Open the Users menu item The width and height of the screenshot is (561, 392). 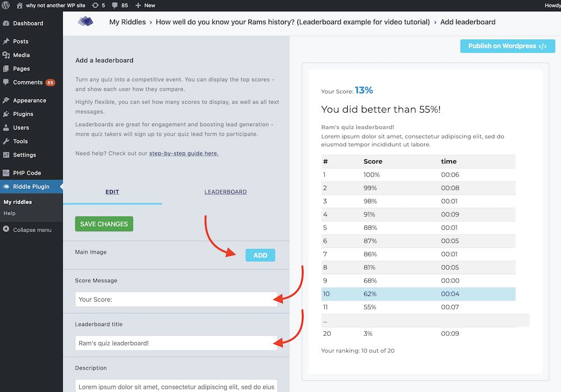(21, 128)
